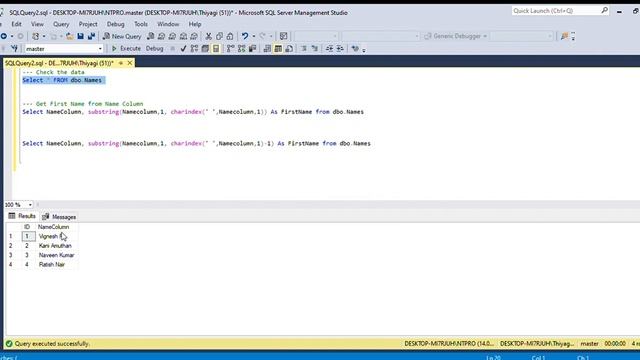640x360 pixels.
Task: Open a Database Engine Query icon
Action: tap(151, 36)
